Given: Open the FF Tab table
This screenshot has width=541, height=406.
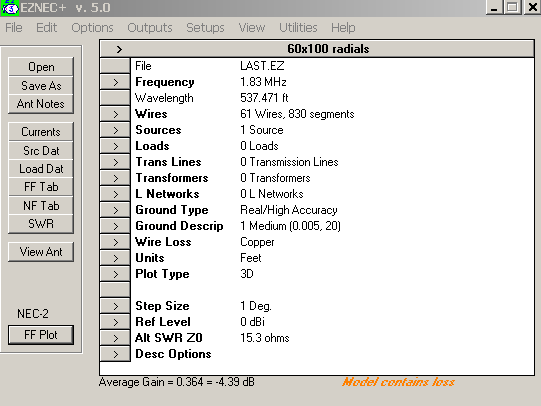Looking at the screenshot, I should tap(41, 187).
